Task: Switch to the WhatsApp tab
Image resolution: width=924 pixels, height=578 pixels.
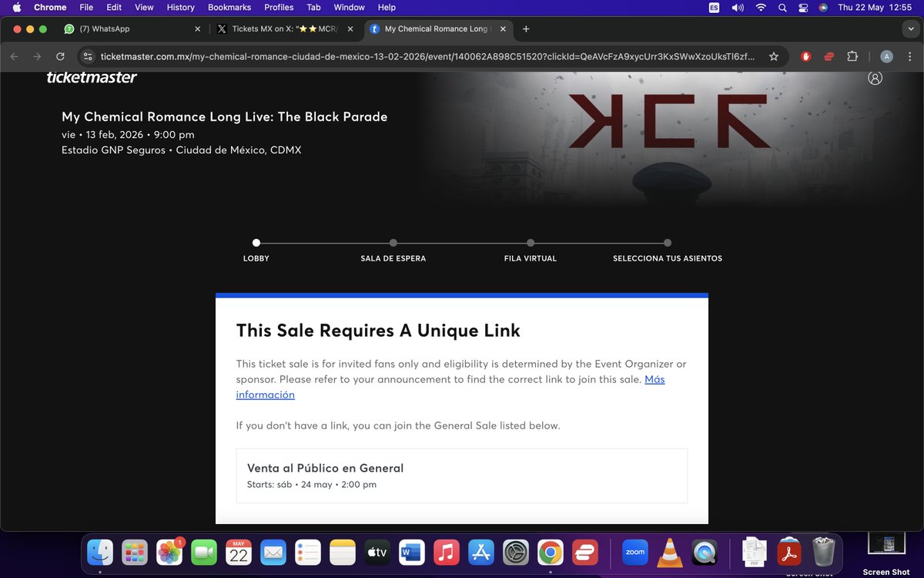Action: point(132,29)
